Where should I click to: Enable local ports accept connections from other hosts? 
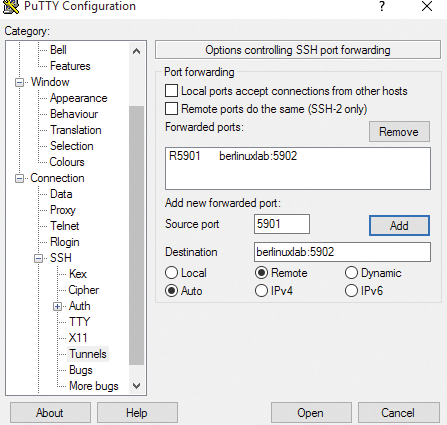point(171,91)
